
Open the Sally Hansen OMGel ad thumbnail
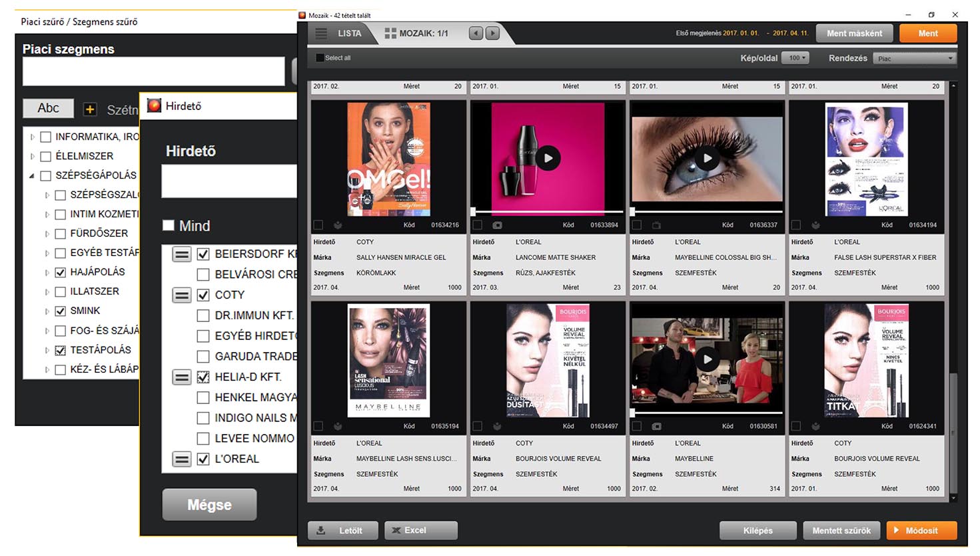point(388,159)
